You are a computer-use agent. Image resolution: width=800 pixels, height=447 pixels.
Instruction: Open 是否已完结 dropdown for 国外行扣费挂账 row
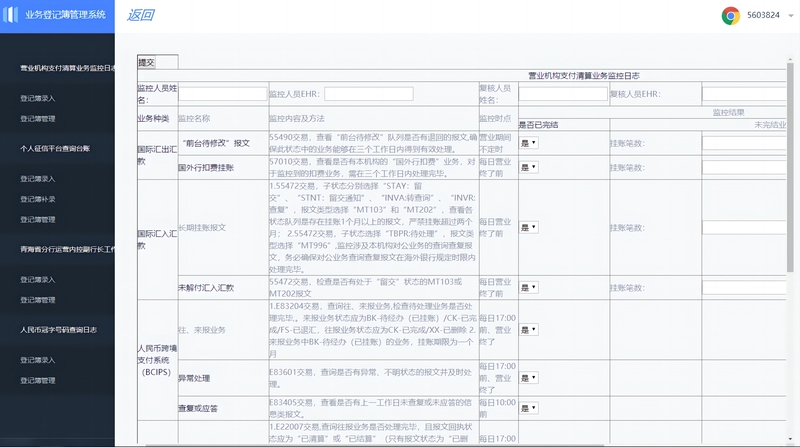529,167
